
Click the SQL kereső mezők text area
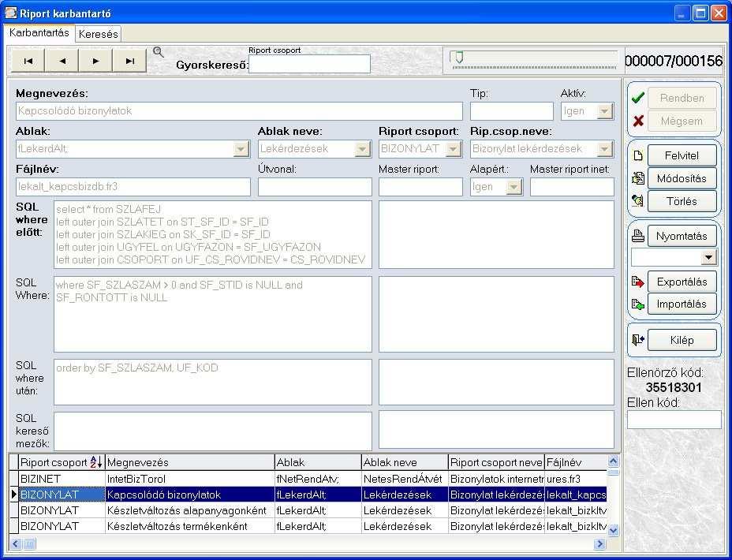point(213,431)
